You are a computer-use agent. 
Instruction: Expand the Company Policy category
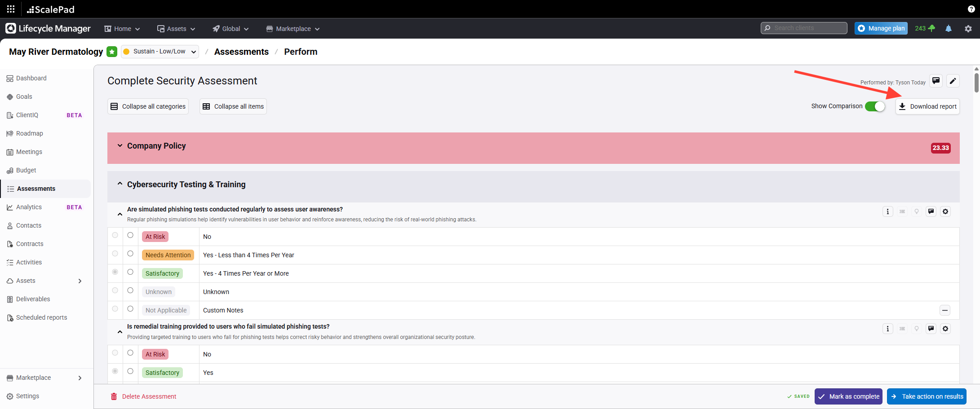point(120,146)
